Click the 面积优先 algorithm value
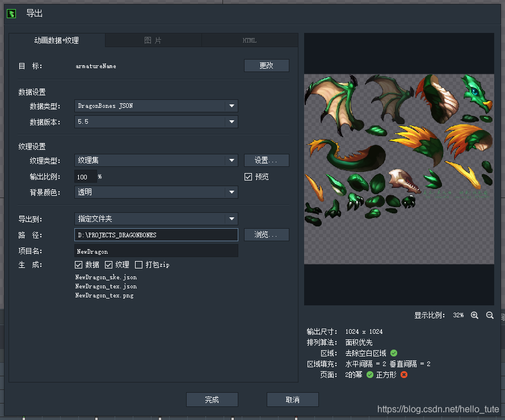 point(359,342)
